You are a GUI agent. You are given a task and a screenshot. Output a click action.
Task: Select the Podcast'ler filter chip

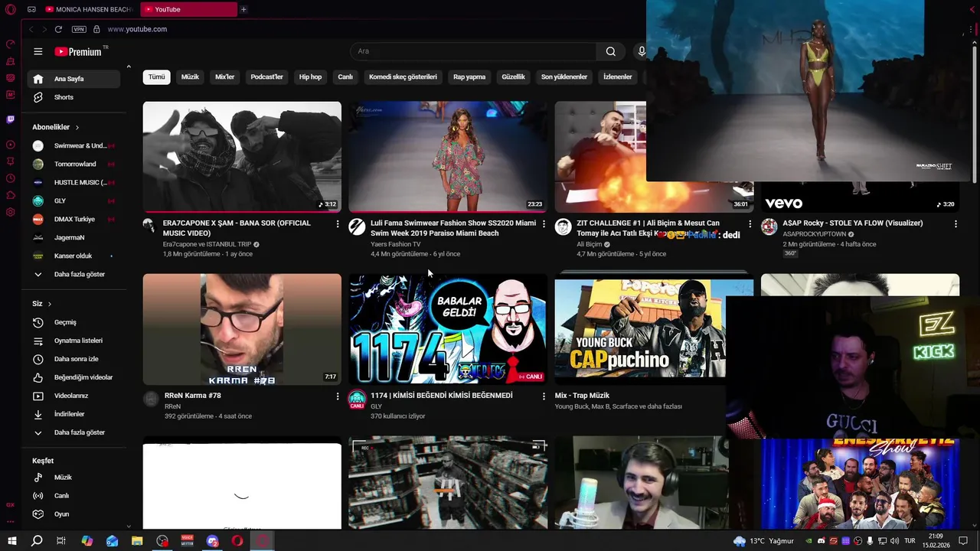point(266,77)
